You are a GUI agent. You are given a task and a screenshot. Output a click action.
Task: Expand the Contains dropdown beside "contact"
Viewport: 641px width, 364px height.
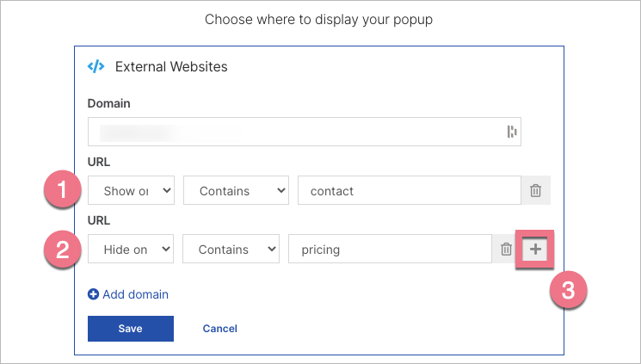pyautogui.click(x=236, y=191)
